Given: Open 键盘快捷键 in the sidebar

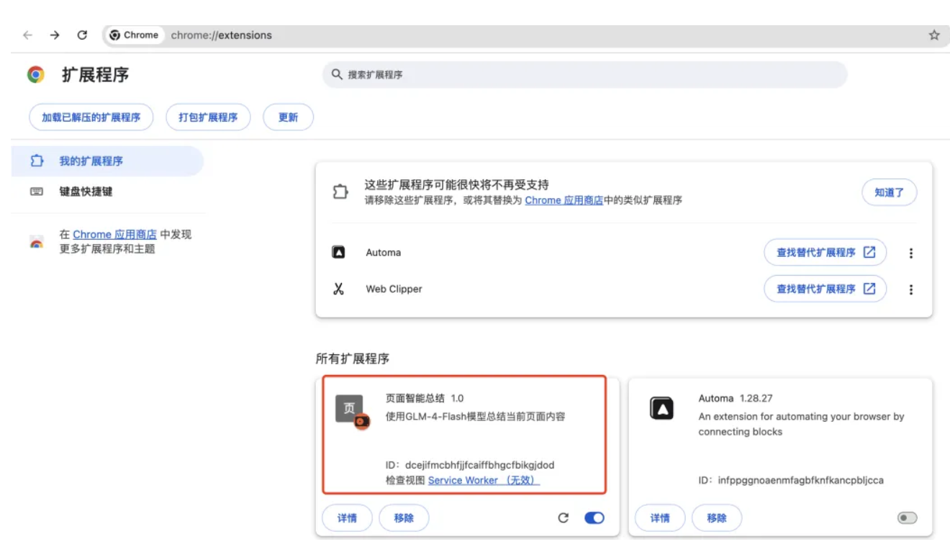Looking at the screenshot, I should [x=108, y=191].
